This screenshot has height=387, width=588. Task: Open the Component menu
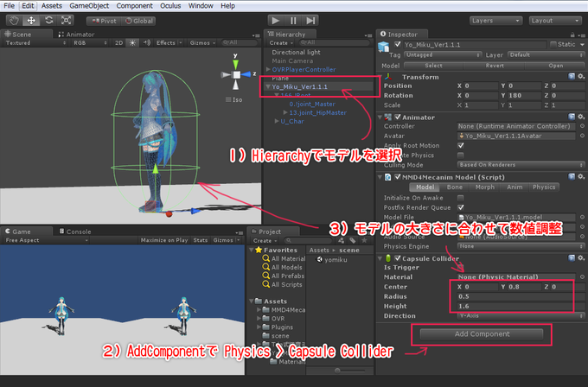(134, 6)
